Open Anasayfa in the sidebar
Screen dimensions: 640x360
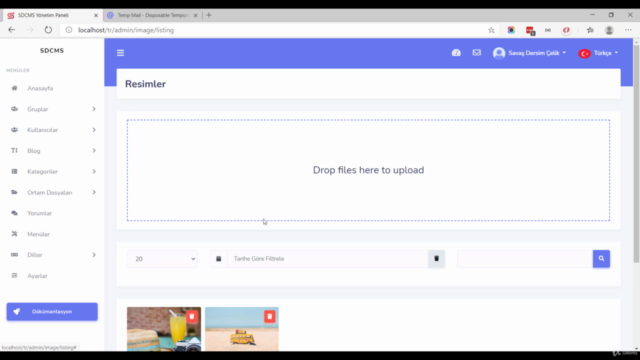pos(40,88)
